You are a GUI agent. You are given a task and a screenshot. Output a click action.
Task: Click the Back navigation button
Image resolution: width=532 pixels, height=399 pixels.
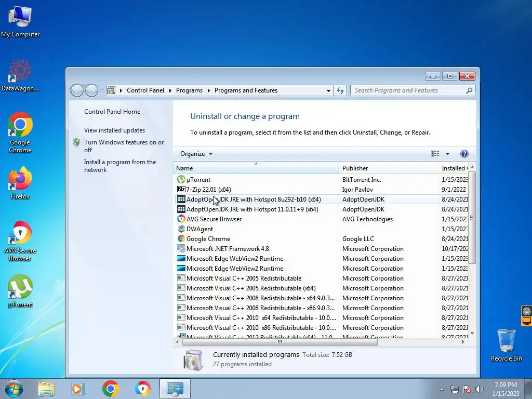[x=77, y=90]
